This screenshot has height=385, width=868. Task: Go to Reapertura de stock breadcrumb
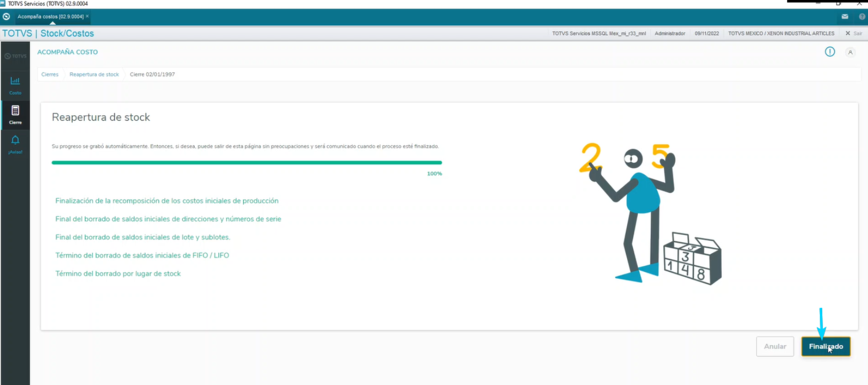click(x=94, y=74)
